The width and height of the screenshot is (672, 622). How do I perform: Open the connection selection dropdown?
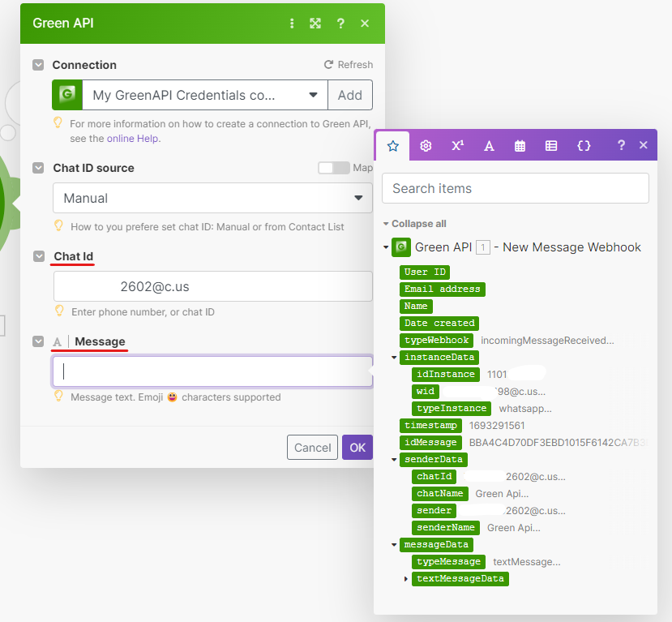tap(190, 95)
